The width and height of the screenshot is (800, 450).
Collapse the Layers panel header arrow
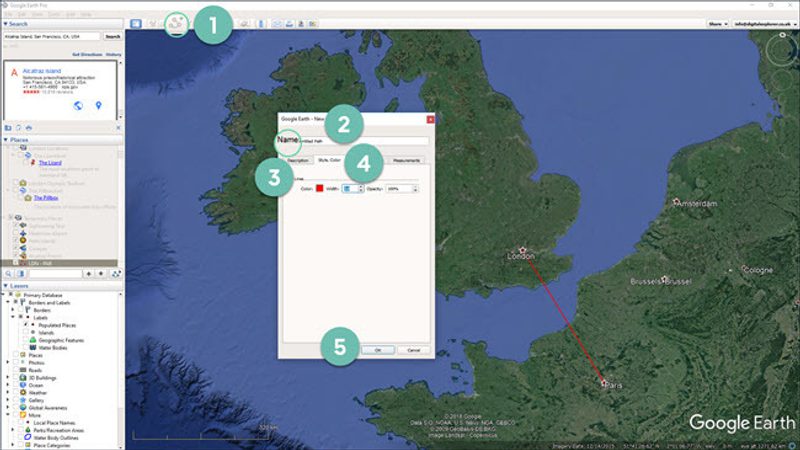point(6,286)
